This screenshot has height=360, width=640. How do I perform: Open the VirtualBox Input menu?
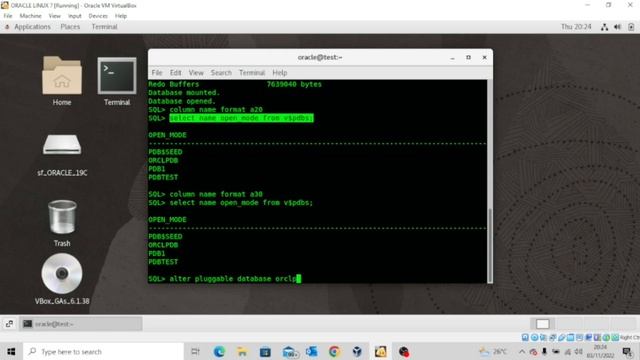75,16
